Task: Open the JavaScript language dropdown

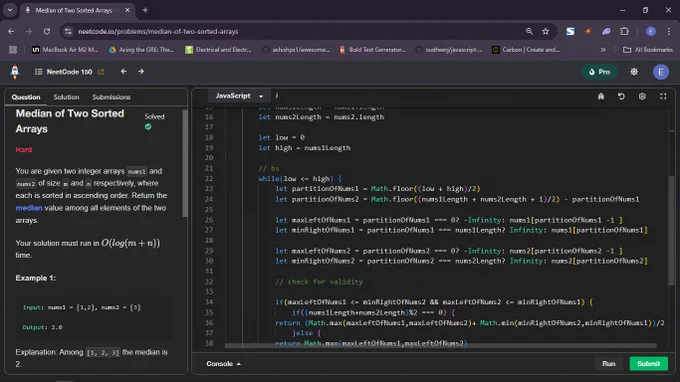Action: click(239, 96)
